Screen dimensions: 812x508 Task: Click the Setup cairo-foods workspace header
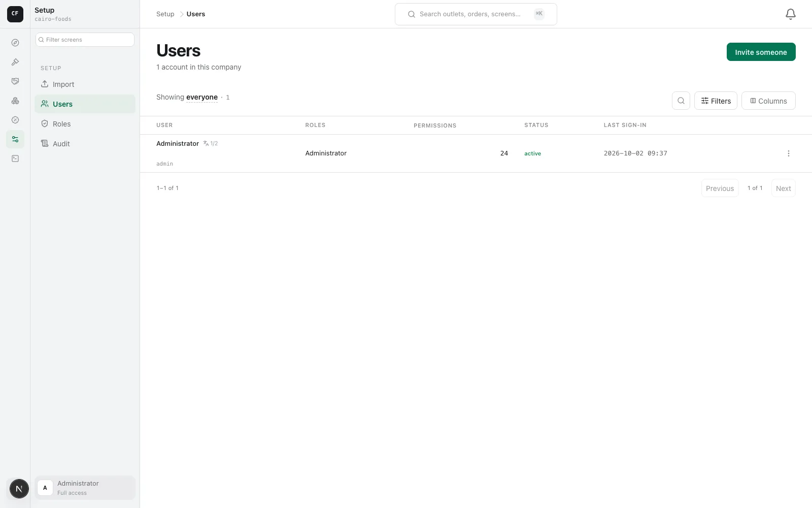[53, 14]
